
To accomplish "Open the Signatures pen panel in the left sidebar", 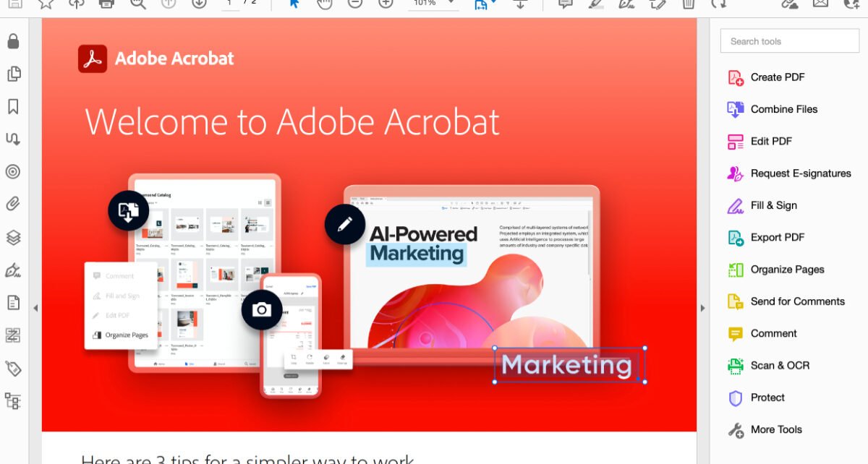I will click(x=13, y=270).
